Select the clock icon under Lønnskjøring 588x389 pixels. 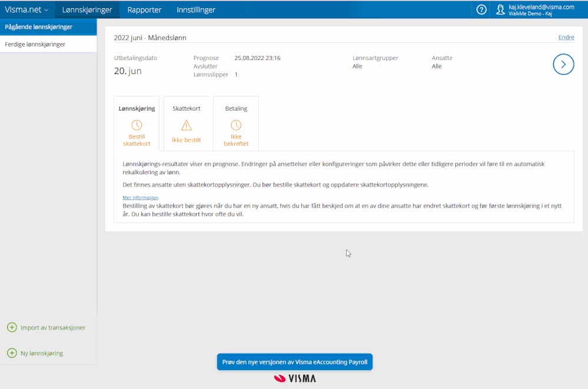tap(136, 125)
